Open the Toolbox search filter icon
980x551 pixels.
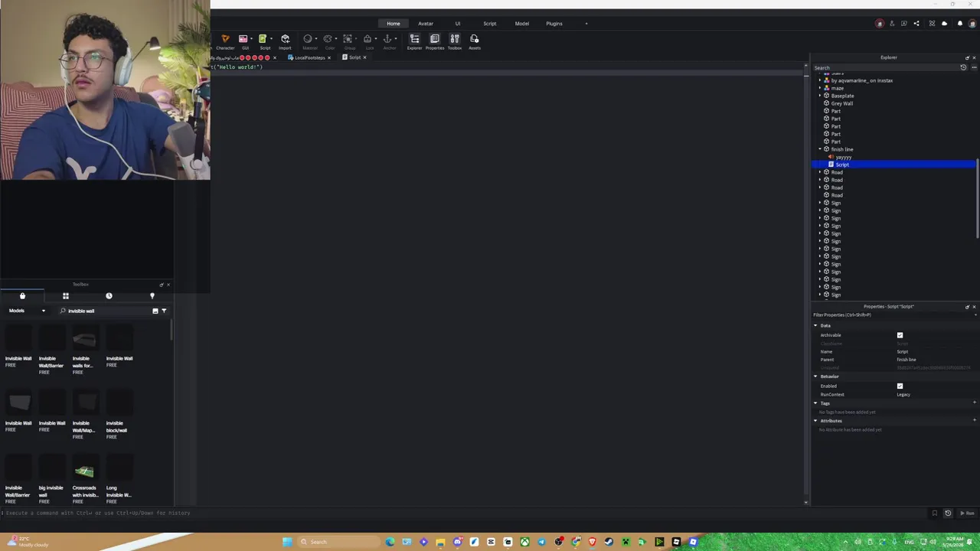pos(164,311)
